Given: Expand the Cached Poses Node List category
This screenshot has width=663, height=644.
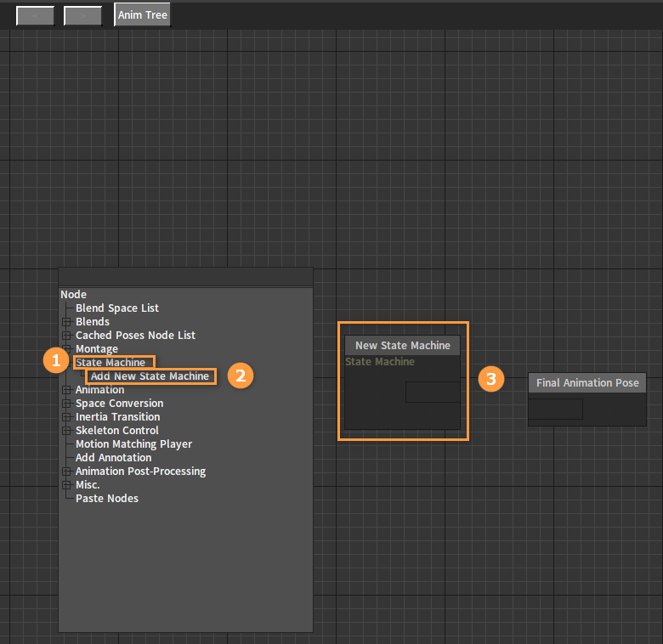Looking at the screenshot, I should [66, 336].
